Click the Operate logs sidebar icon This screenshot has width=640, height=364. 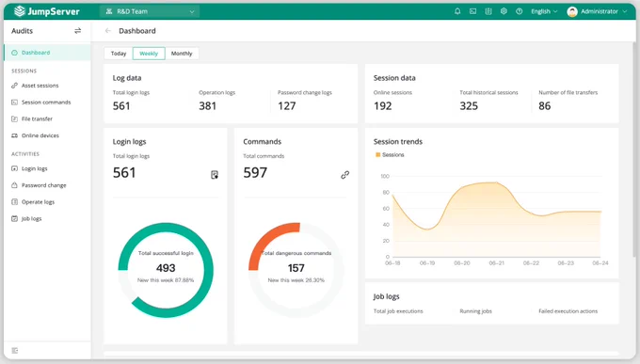[14, 202]
